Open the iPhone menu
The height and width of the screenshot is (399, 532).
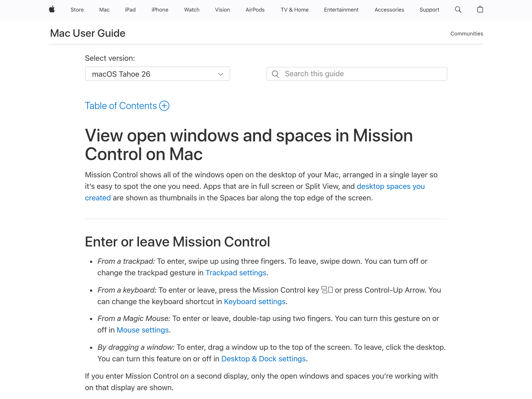pyautogui.click(x=160, y=10)
